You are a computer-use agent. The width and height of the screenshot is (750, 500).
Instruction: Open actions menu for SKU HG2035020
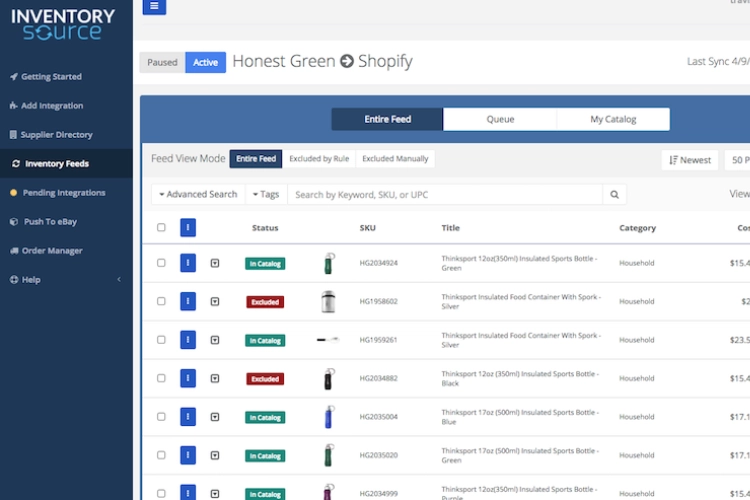188,455
